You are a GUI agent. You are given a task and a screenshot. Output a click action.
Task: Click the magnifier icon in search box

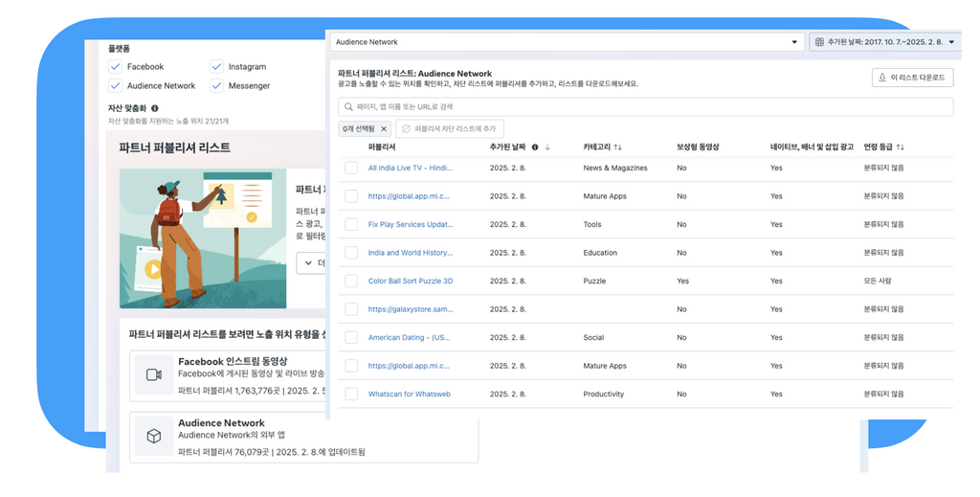pyautogui.click(x=348, y=107)
